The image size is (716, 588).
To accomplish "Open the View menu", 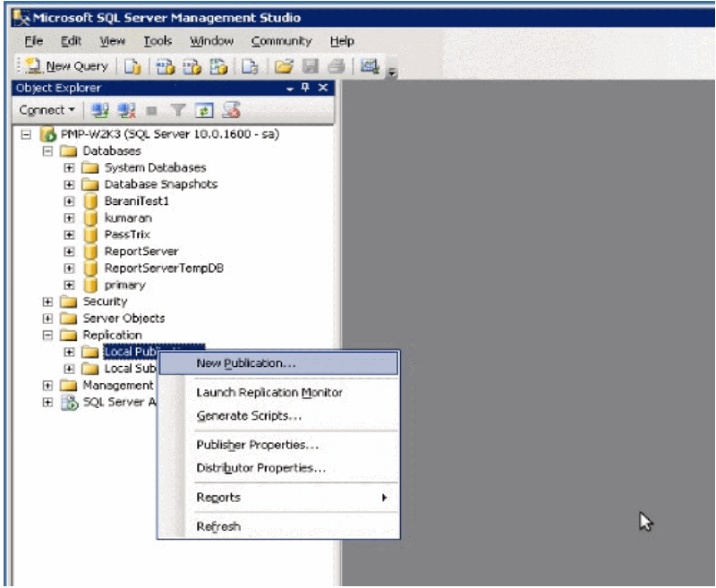I will pyautogui.click(x=113, y=41).
